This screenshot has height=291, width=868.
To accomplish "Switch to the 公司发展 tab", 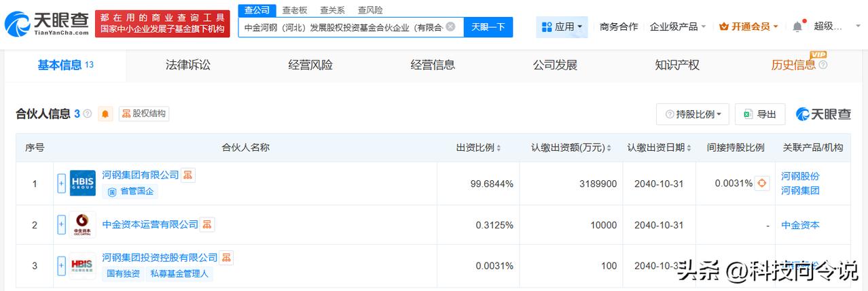I will pos(555,65).
